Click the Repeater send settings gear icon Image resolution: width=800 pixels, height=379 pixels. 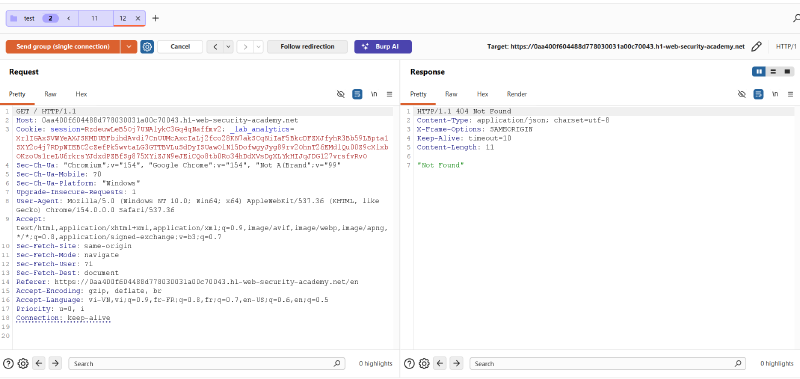click(x=147, y=47)
